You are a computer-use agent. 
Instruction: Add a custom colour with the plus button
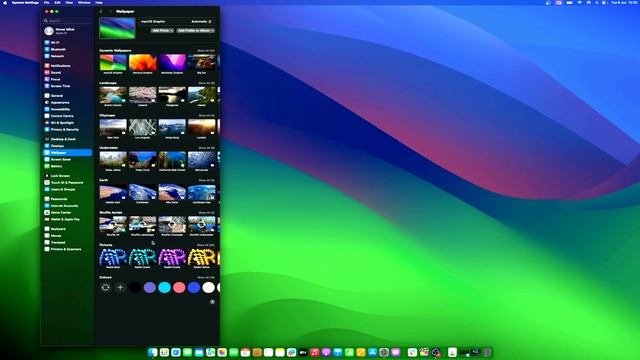click(x=120, y=287)
